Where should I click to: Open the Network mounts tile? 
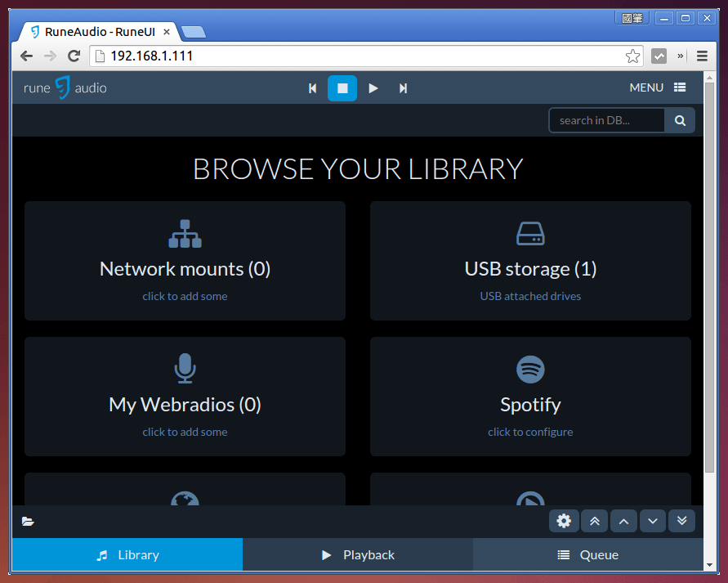pyautogui.click(x=185, y=261)
